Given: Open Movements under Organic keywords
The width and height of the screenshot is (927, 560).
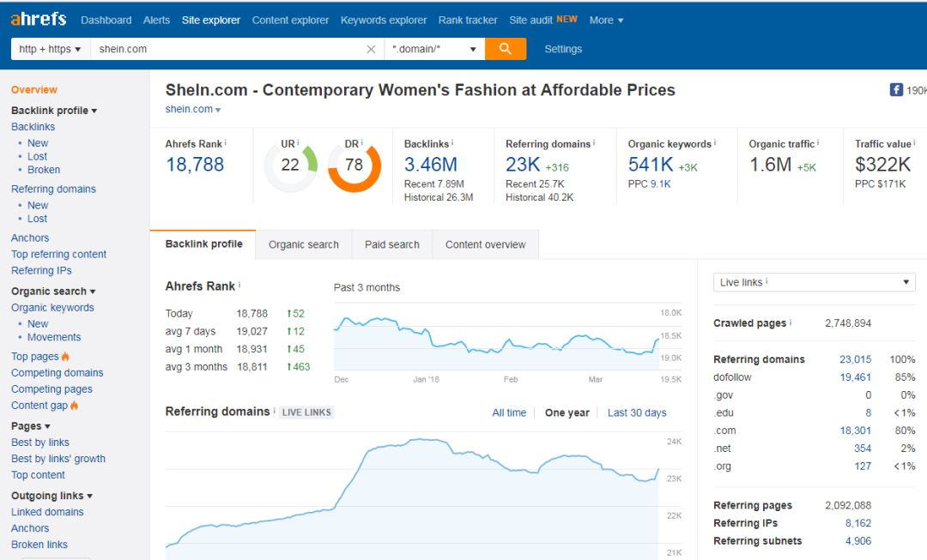Looking at the screenshot, I should click(x=54, y=337).
